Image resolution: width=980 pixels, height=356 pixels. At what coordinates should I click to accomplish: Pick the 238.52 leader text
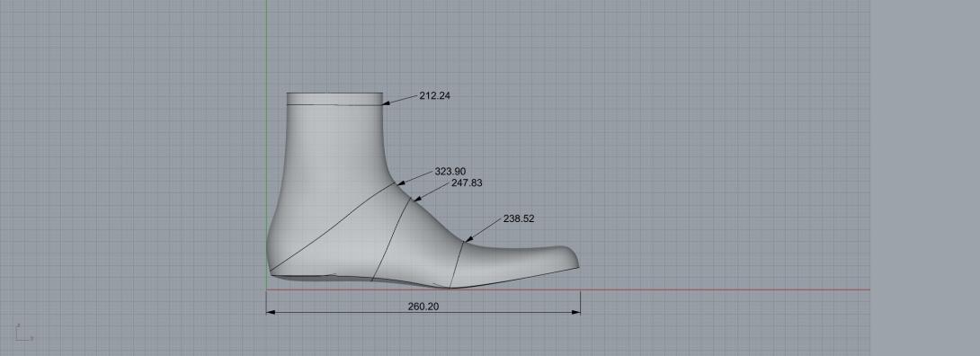point(518,218)
